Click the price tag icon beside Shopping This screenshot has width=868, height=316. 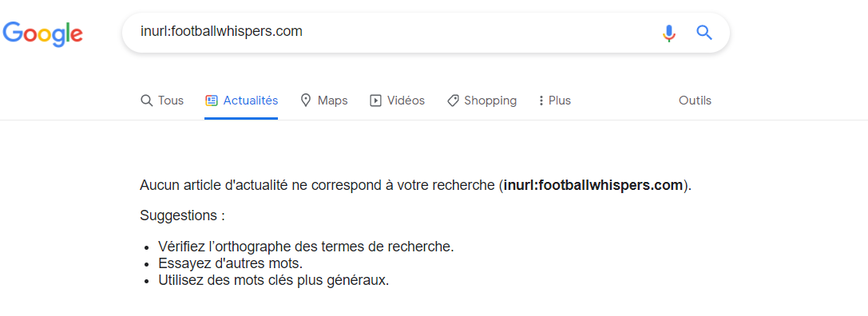453,101
